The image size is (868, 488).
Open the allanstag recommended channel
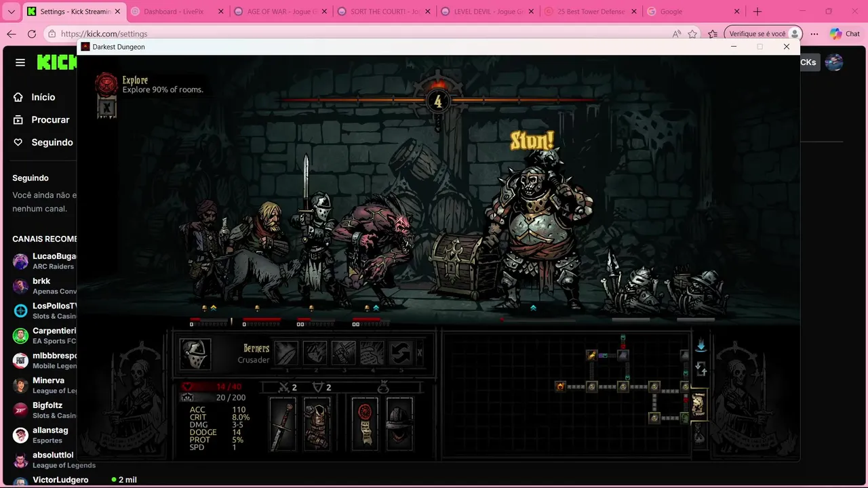click(x=45, y=434)
